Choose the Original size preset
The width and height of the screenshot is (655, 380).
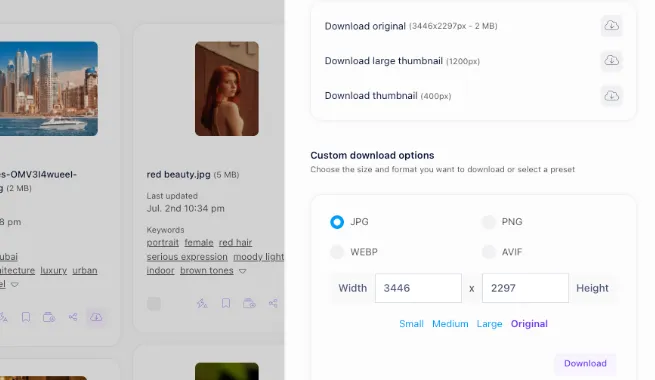pyautogui.click(x=529, y=324)
